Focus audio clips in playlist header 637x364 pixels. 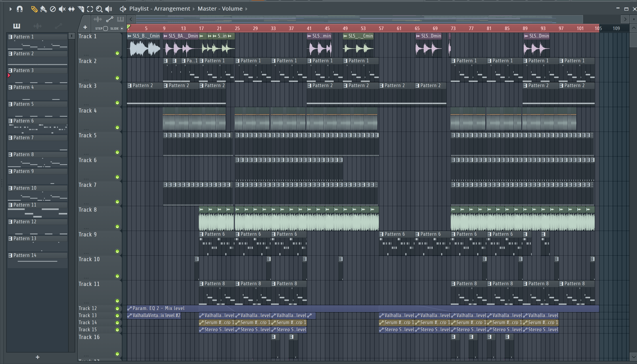click(98, 19)
